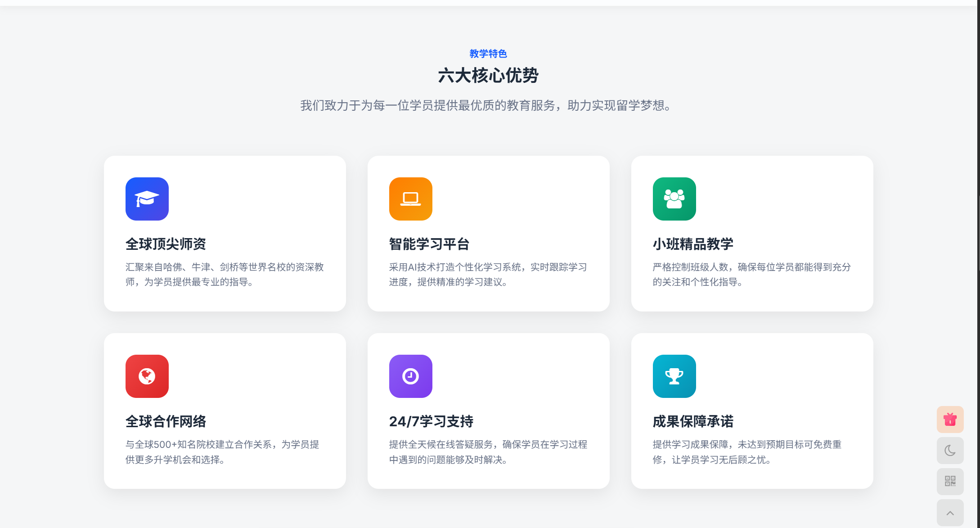Viewport: 980px width, 528px height.
Task: Click the back-to-top chevron button
Action: pyautogui.click(x=950, y=513)
